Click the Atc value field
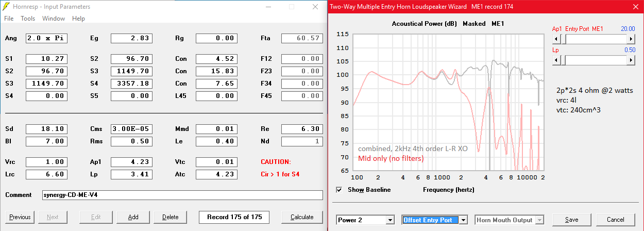 tap(216, 174)
